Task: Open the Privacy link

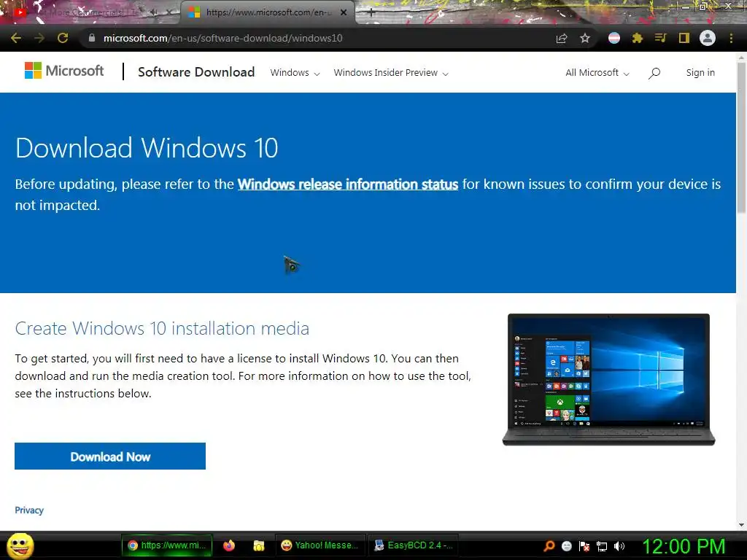Action: click(29, 510)
